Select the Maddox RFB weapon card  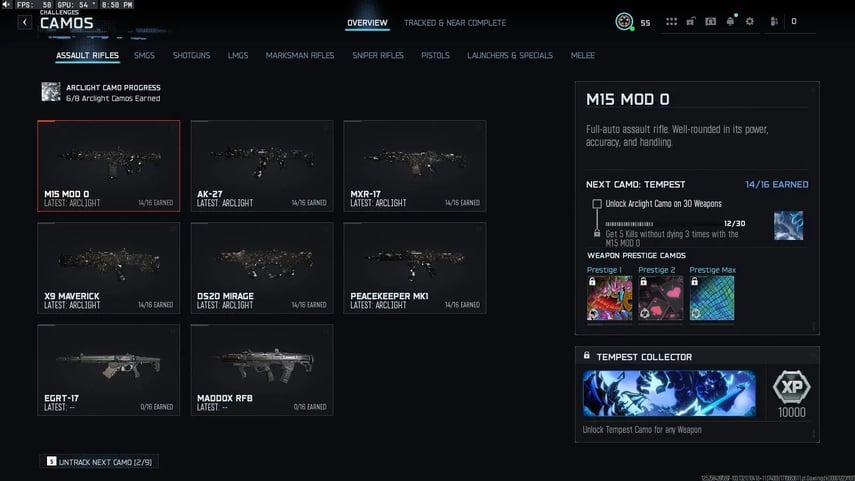click(x=262, y=369)
